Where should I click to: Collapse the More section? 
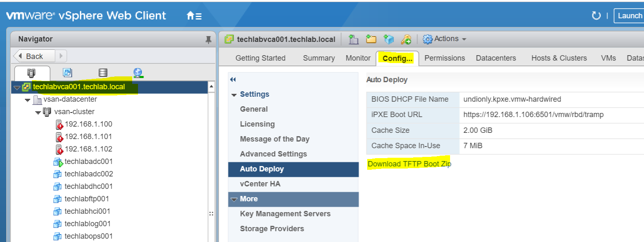pos(234,200)
